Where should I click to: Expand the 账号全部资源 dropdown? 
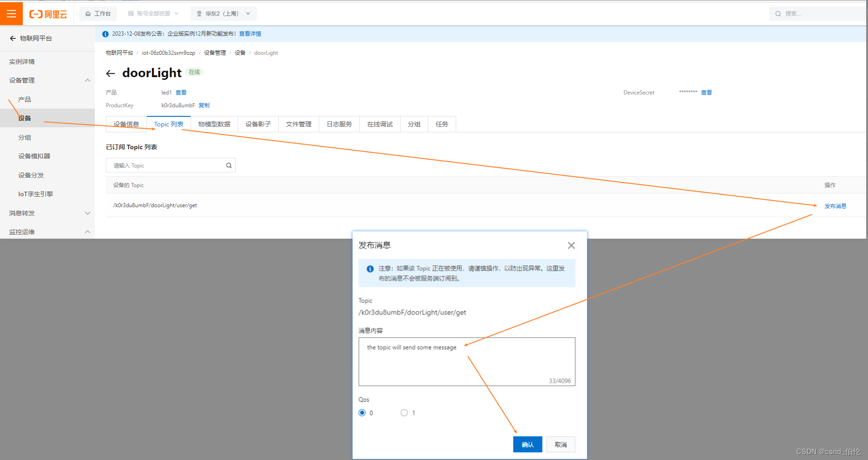coord(153,14)
